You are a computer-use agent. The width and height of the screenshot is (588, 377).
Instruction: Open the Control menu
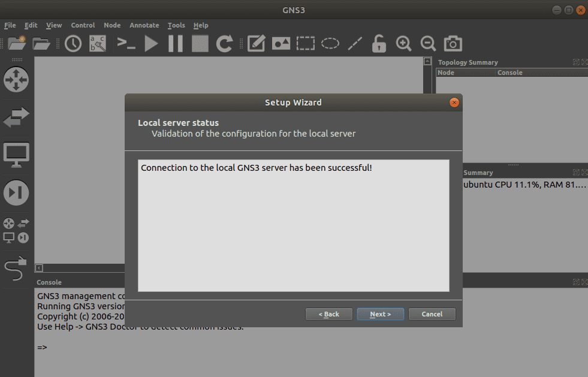pyautogui.click(x=83, y=25)
